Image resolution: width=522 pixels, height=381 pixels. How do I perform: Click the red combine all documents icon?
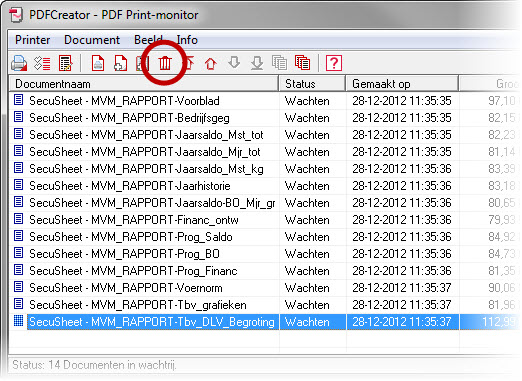(x=302, y=63)
